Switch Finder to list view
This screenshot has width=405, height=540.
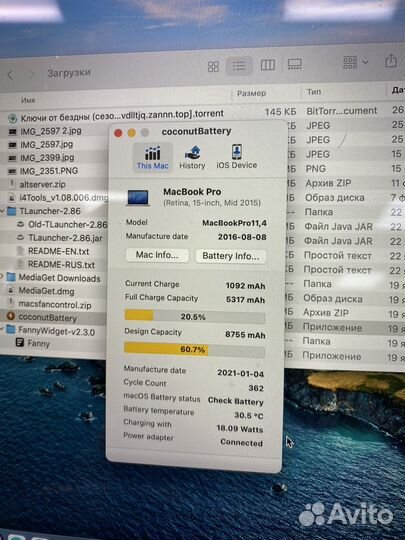pyautogui.click(x=239, y=65)
